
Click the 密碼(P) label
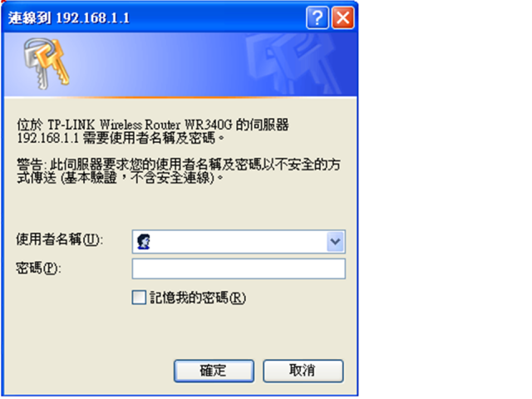[38, 268]
